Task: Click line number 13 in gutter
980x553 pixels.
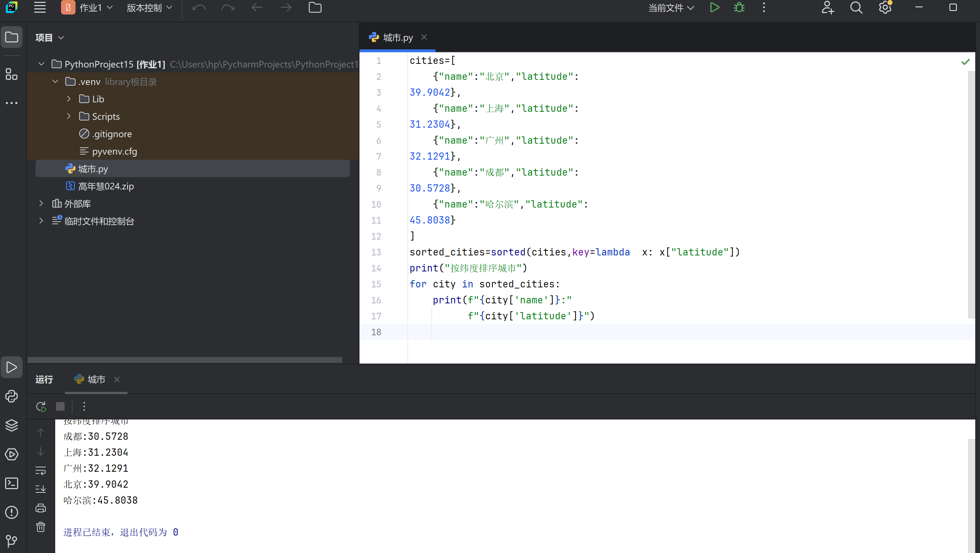Action: (376, 252)
